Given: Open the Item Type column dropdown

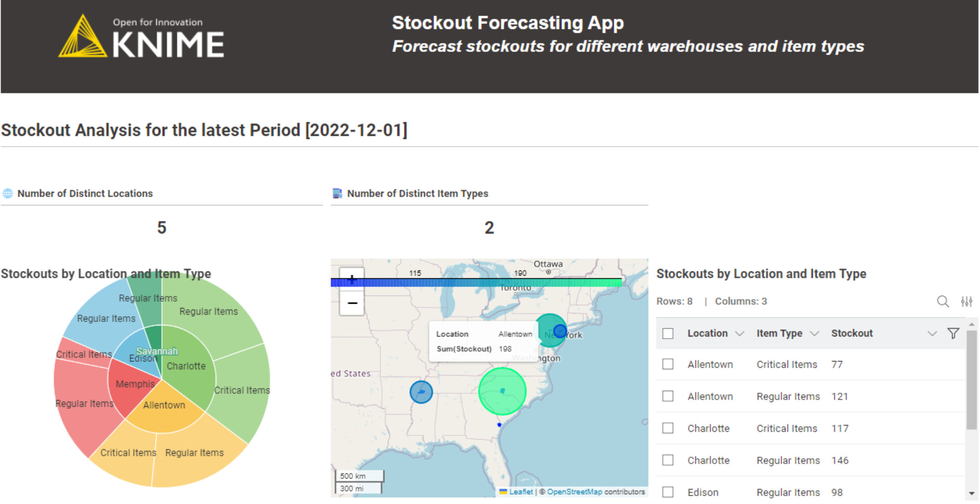Looking at the screenshot, I should coord(815,333).
